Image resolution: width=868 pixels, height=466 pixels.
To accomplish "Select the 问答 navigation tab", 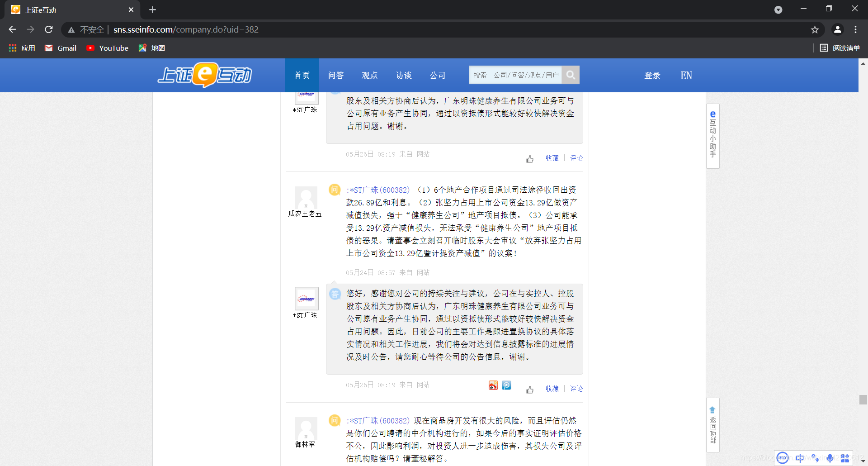I will [x=336, y=75].
